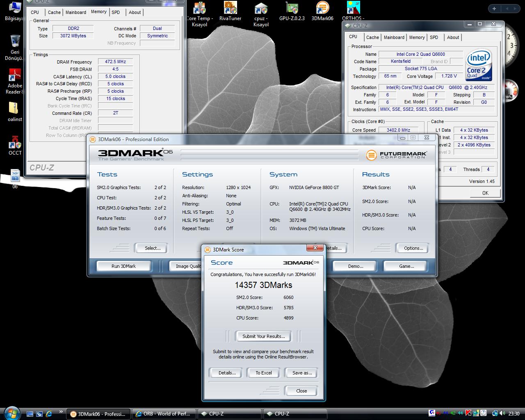Click the Kaspersky tray icon
Image resolution: width=525 pixels, height=420 pixels.
pyautogui.click(x=468, y=413)
